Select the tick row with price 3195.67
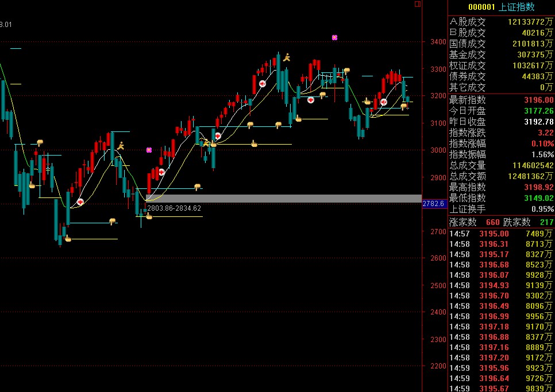This screenshot has width=555, height=392. click(x=501, y=388)
